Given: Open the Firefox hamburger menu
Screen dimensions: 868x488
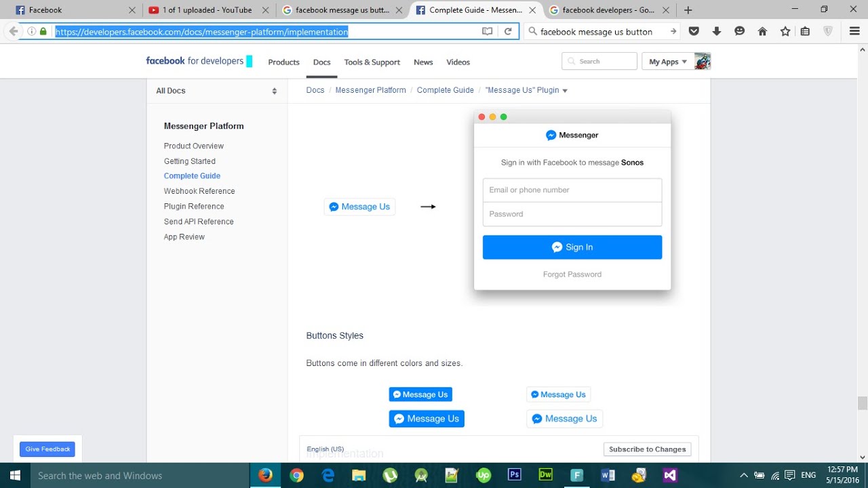Looking at the screenshot, I should click(x=854, y=31).
